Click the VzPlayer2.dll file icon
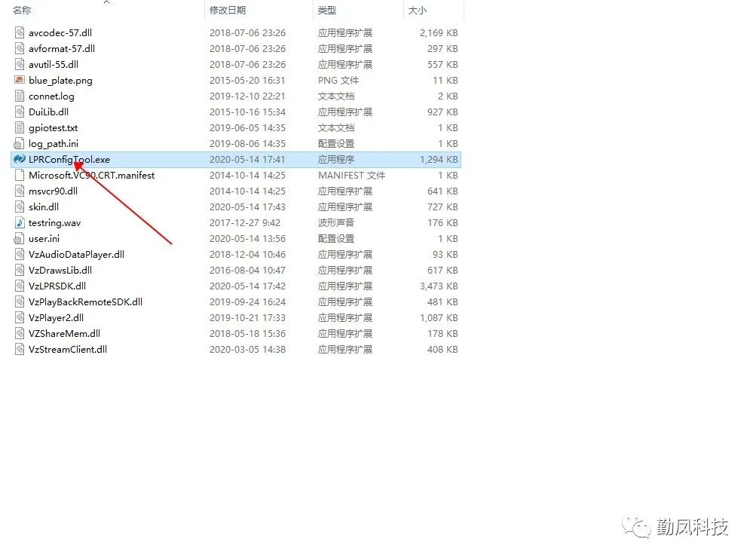 [x=19, y=318]
